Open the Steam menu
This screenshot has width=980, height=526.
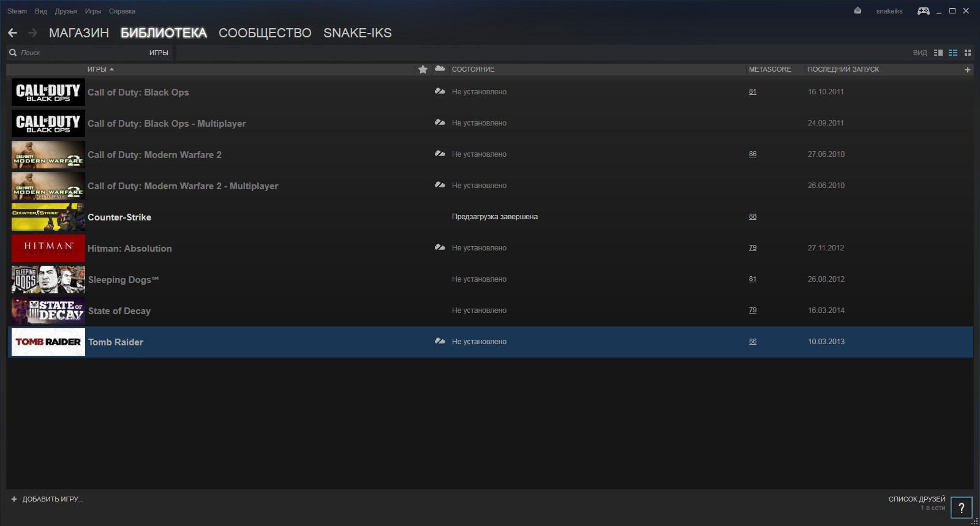17,11
